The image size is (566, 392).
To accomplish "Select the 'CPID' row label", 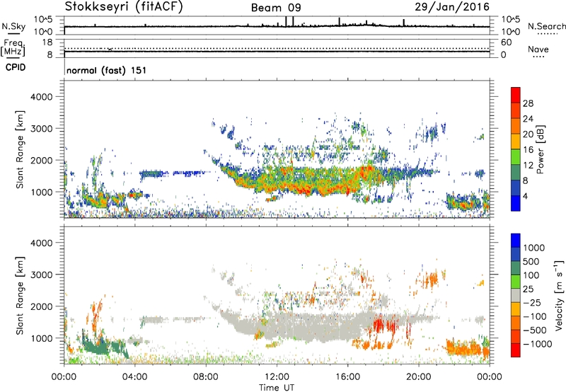I will 16,67.
